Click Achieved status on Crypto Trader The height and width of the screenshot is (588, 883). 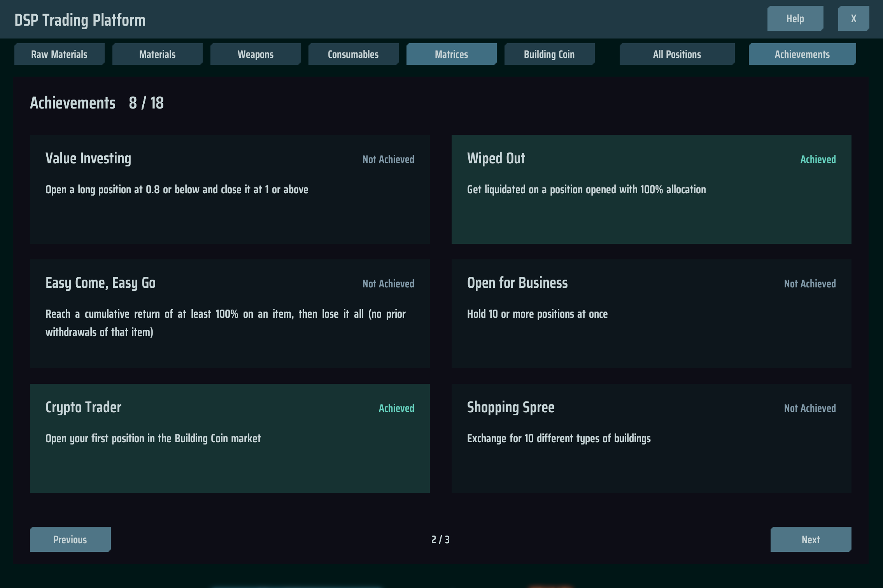(396, 408)
